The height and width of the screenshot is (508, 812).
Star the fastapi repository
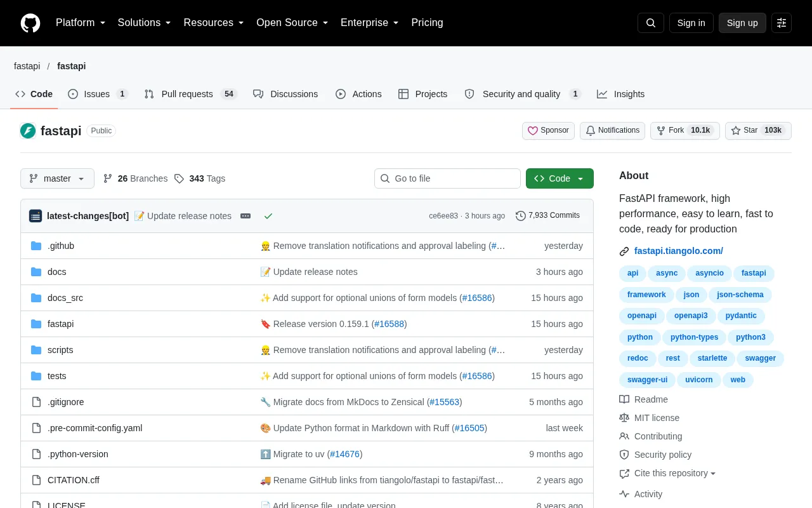pyautogui.click(x=758, y=130)
